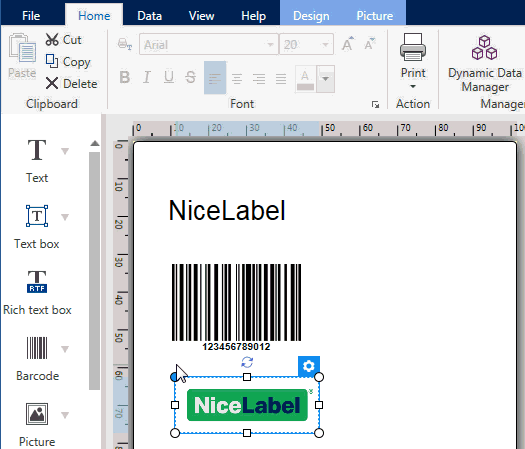Select the Rich text box tool
Screen dimensions: 525x449
point(37,293)
